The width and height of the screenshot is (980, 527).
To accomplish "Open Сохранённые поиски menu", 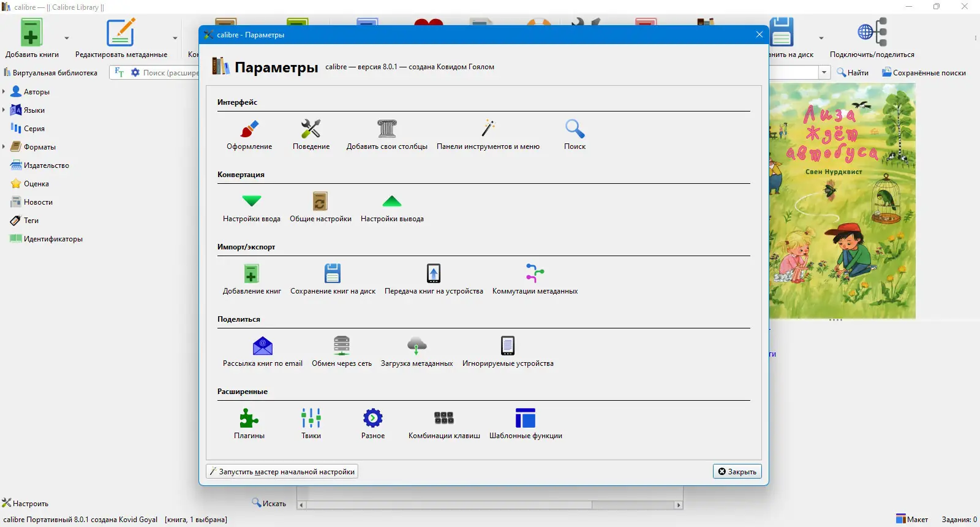I will tap(924, 72).
